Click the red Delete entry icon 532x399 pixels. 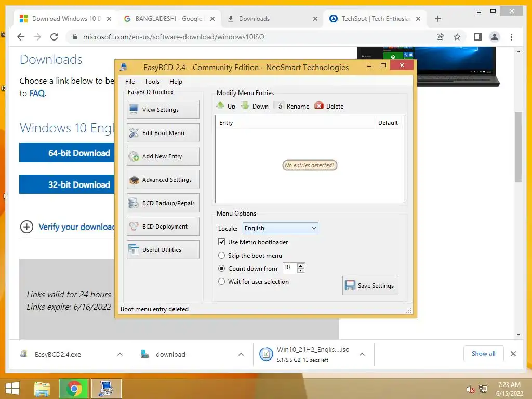pyautogui.click(x=318, y=105)
